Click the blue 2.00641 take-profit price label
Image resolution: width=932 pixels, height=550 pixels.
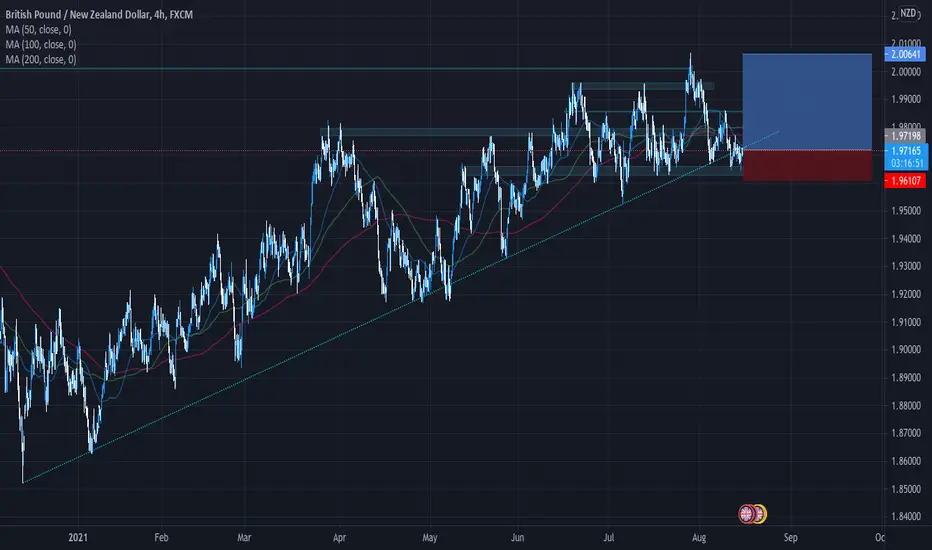905,54
